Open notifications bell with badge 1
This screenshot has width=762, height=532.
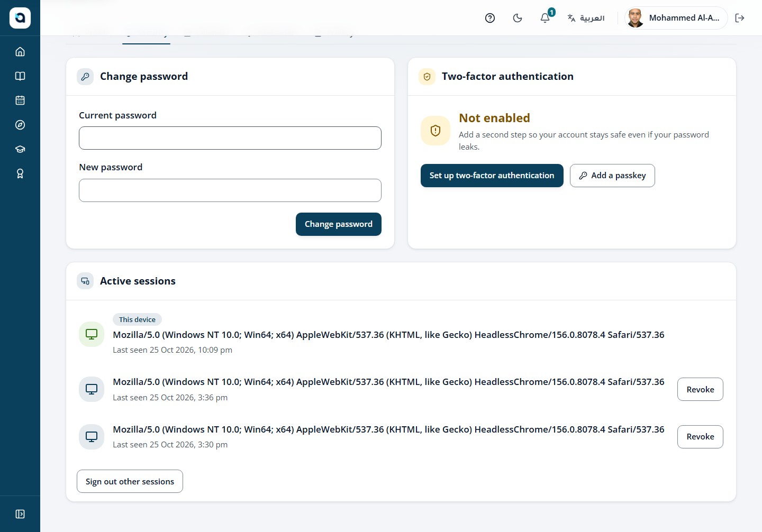[545, 18]
